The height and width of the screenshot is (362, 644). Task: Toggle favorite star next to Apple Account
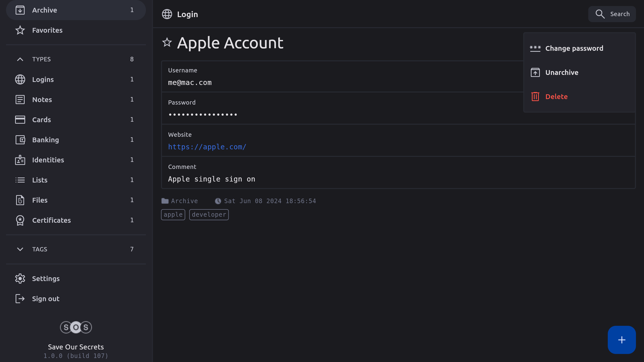[167, 42]
